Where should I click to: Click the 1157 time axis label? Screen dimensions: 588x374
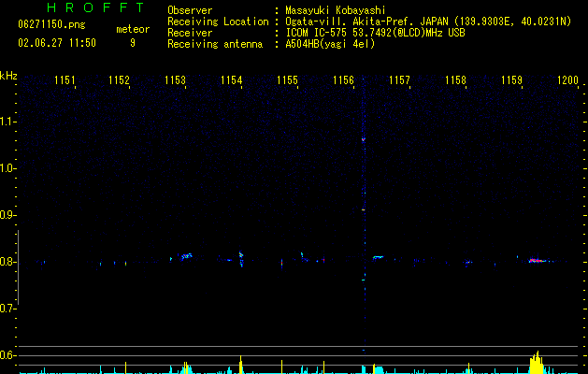pos(399,80)
